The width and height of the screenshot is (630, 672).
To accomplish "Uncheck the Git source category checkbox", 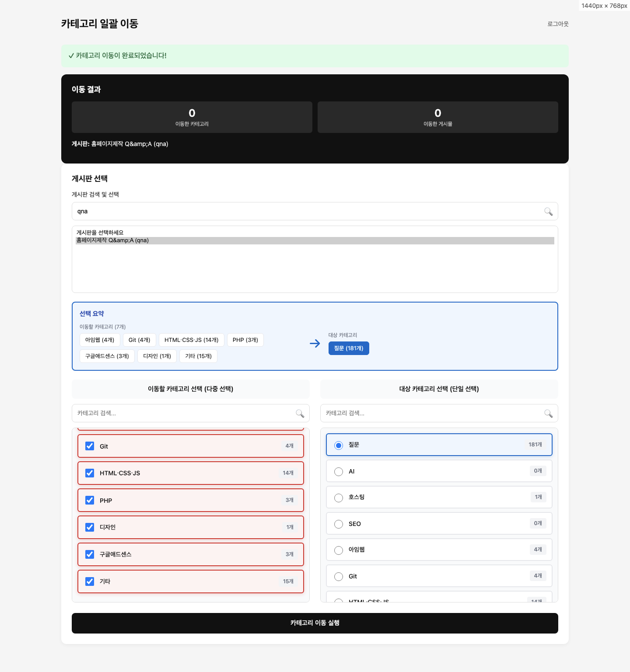I will click(90, 446).
